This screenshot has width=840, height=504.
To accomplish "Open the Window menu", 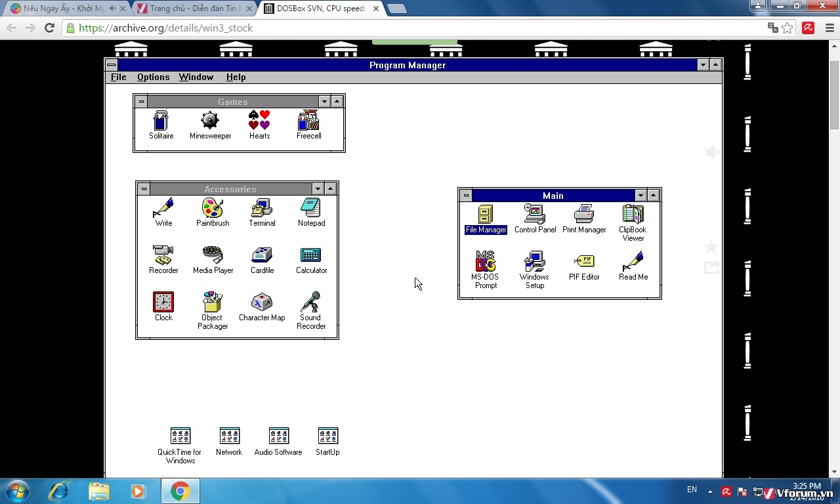I will (x=196, y=77).
